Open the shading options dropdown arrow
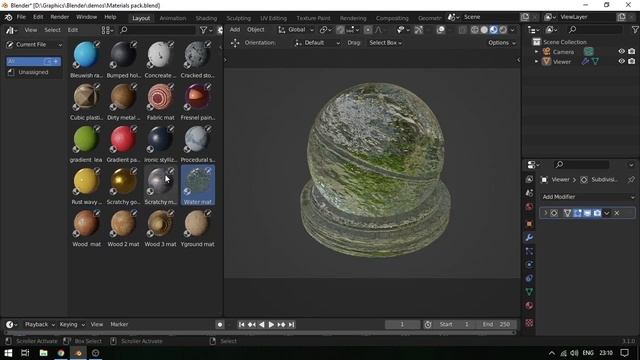Image resolution: width=640 pixels, height=360 pixels. click(512, 30)
